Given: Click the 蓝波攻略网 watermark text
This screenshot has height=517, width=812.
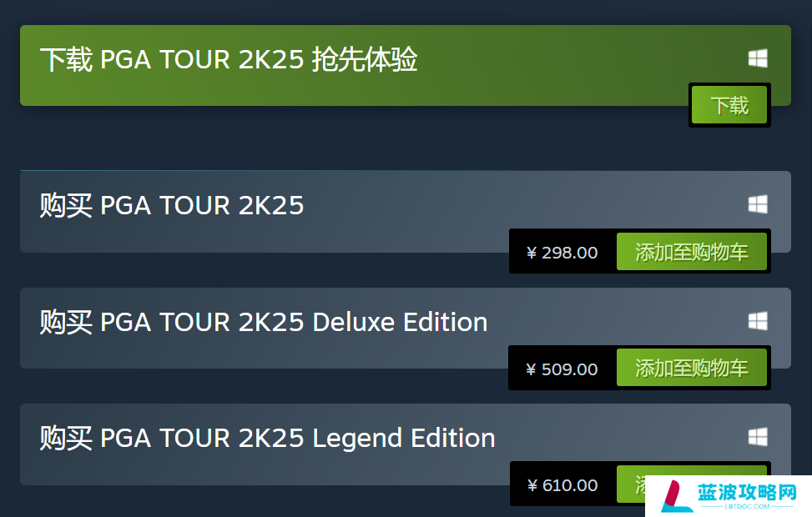Looking at the screenshot, I should pos(747,492).
